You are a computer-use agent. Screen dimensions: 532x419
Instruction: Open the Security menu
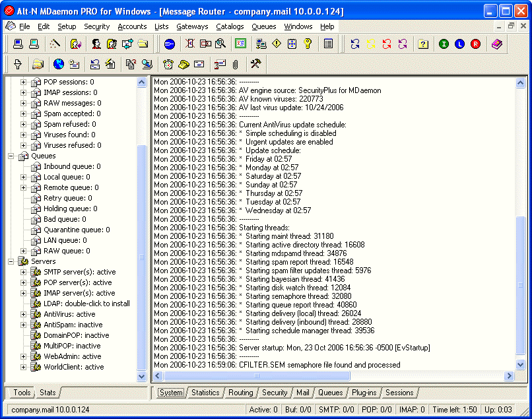tap(96, 26)
